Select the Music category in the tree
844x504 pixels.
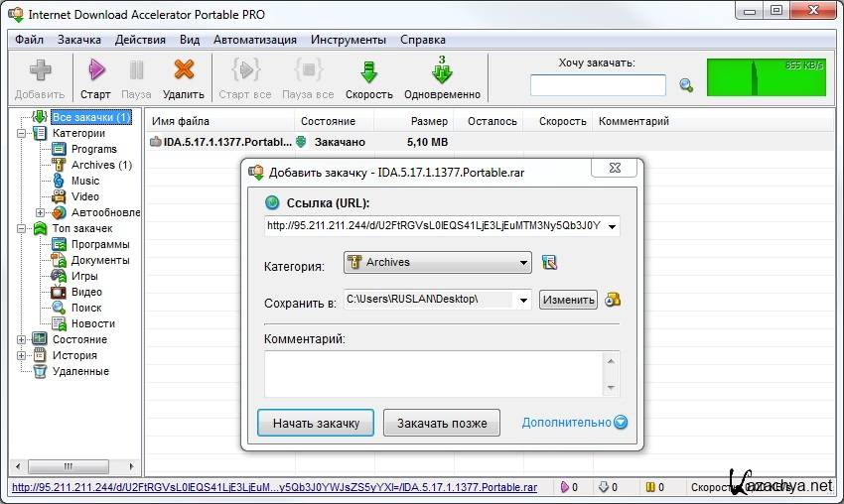(85, 181)
